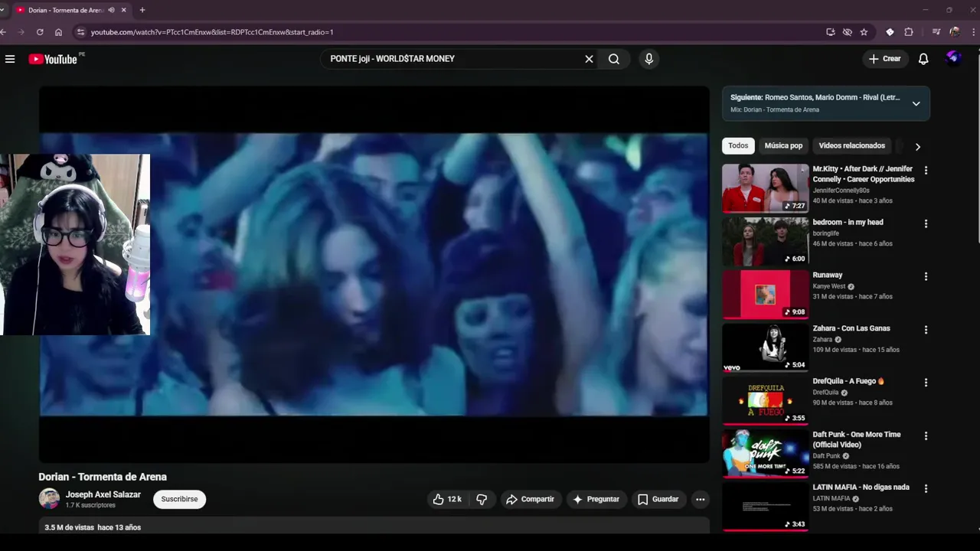The image size is (980, 551).
Task: Mute the Dorian tab audio icon
Action: point(112,10)
